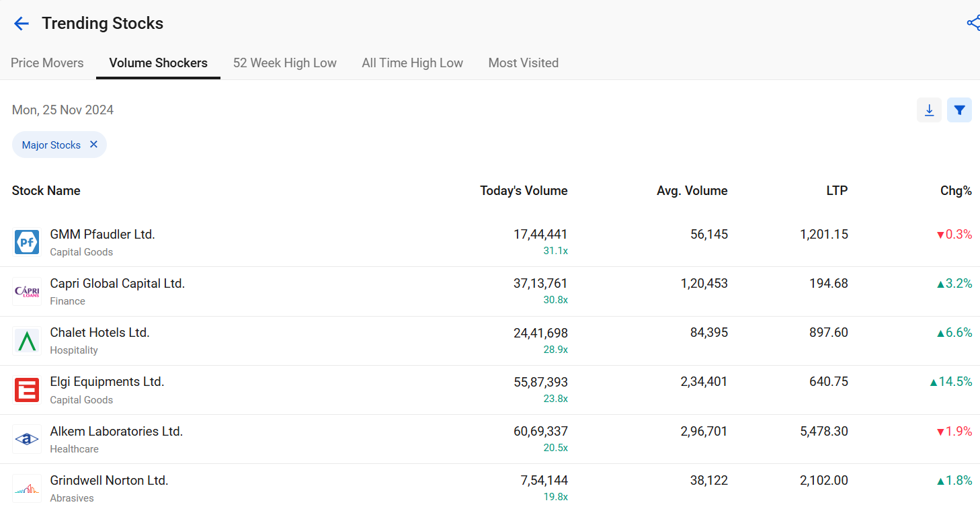Click the date Mon, 25 Nov 2024
The width and height of the screenshot is (980, 513).
coord(63,110)
